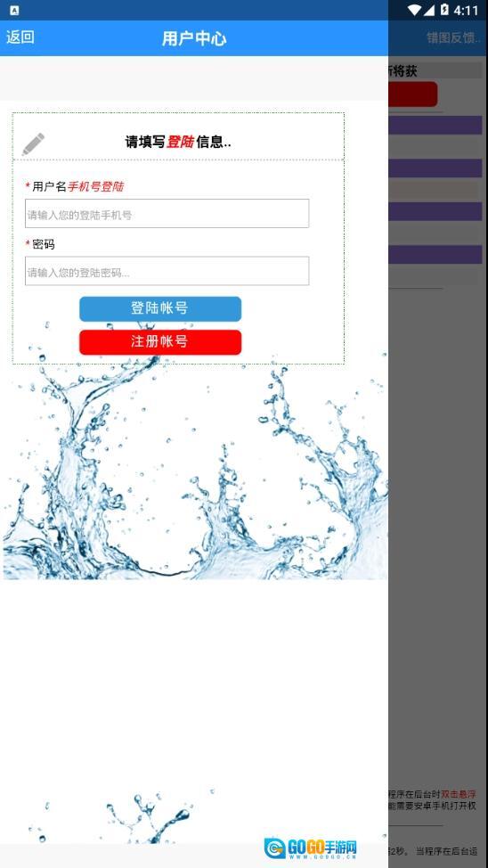The height and width of the screenshot is (868, 488).
Task: Click the 用户中心 title in header
Action: coord(193,38)
